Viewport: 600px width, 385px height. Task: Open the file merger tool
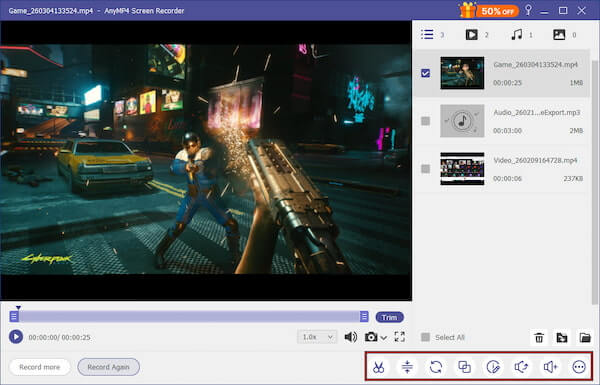(465, 367)
